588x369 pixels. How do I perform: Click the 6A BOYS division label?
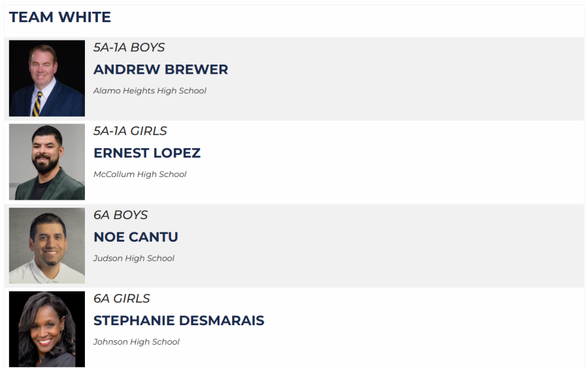(121, 214)
